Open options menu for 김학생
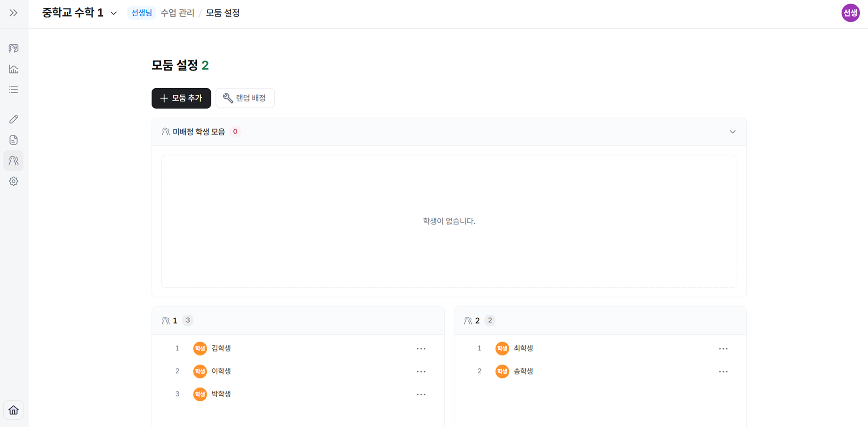The width and height of the screenshot is (868, 427). (x=421, y=349)
